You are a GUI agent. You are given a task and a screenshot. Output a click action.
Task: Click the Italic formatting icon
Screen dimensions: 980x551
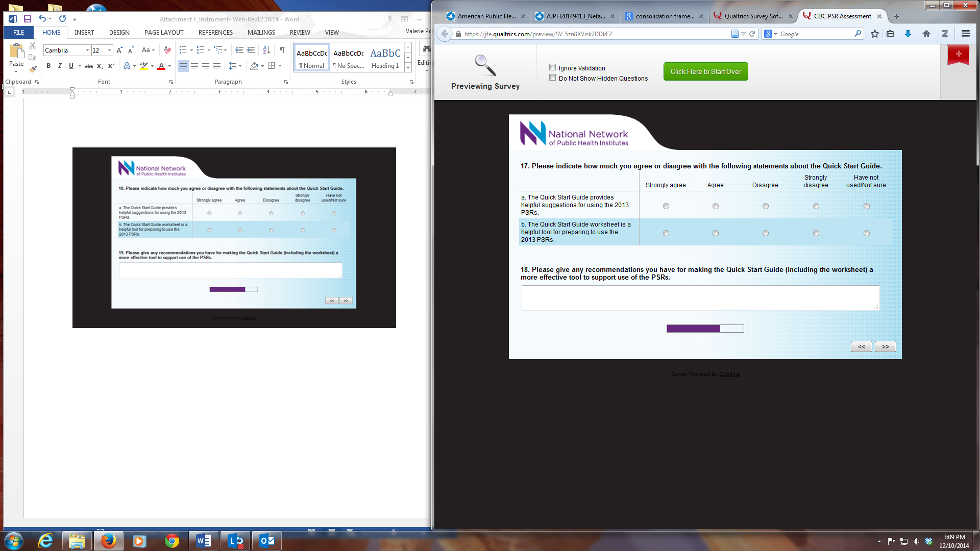pos(60,66)
